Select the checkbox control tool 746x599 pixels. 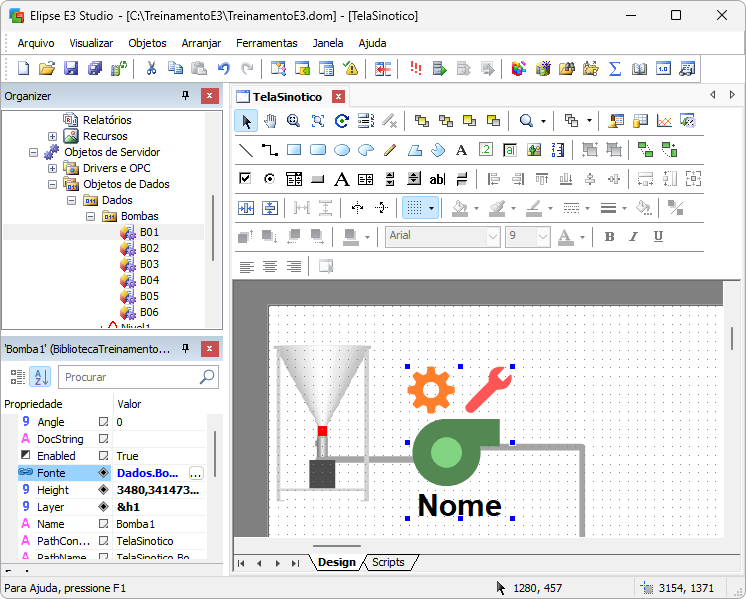[246, 179]
